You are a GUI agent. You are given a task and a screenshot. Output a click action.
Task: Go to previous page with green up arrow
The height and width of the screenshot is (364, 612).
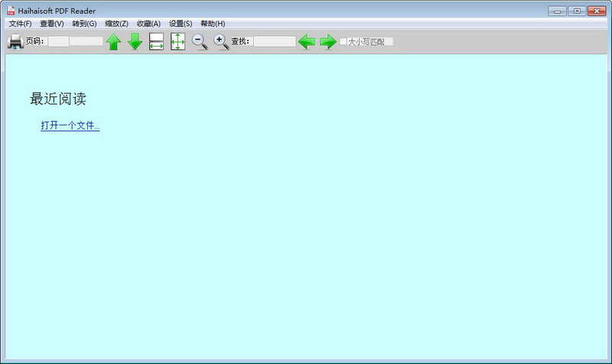click(113, 41)
